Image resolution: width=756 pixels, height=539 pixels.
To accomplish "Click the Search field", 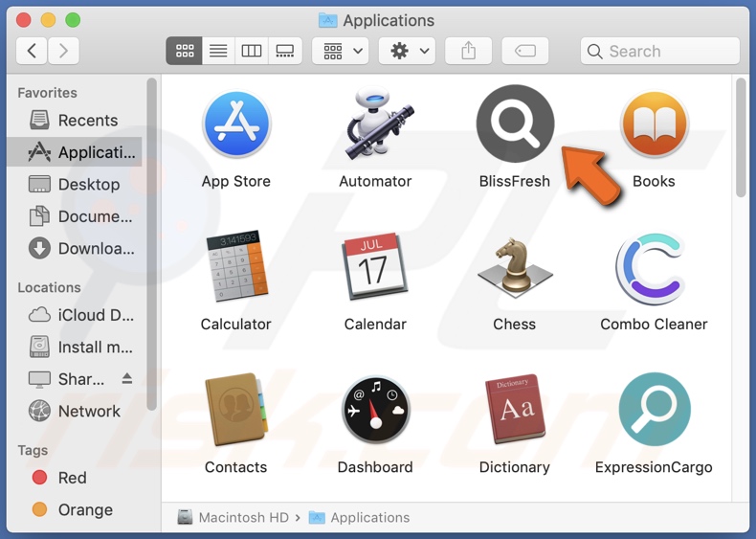I will click(x=660, y=51).
